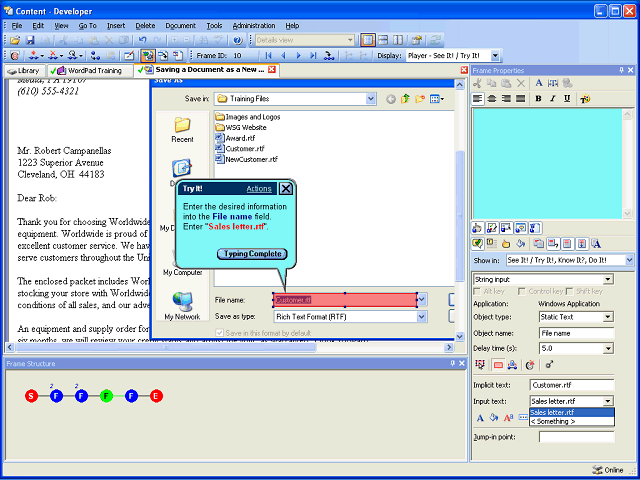The image size is (640, 480).
Task: Click the Typing Complete button in the bubble
Action: pyautogui.click(x=252, y=254)
